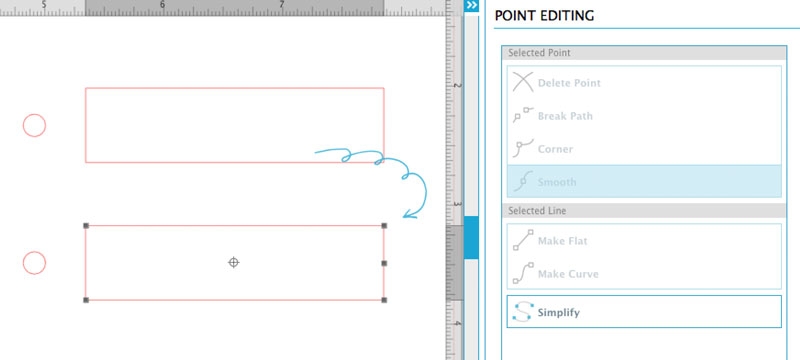
Task: Click the Make Curve line icon
Action: tap(523, 273)
